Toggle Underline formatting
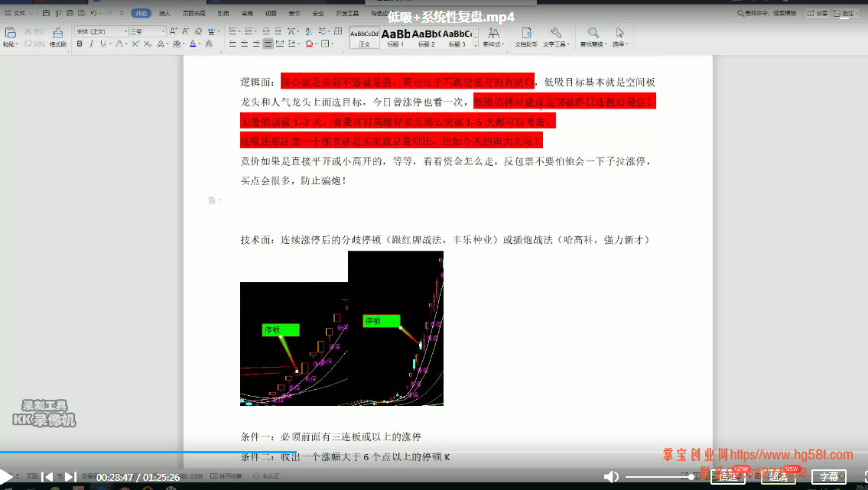Viewport: 868px width, 490px height. click(x=103, y=44)
